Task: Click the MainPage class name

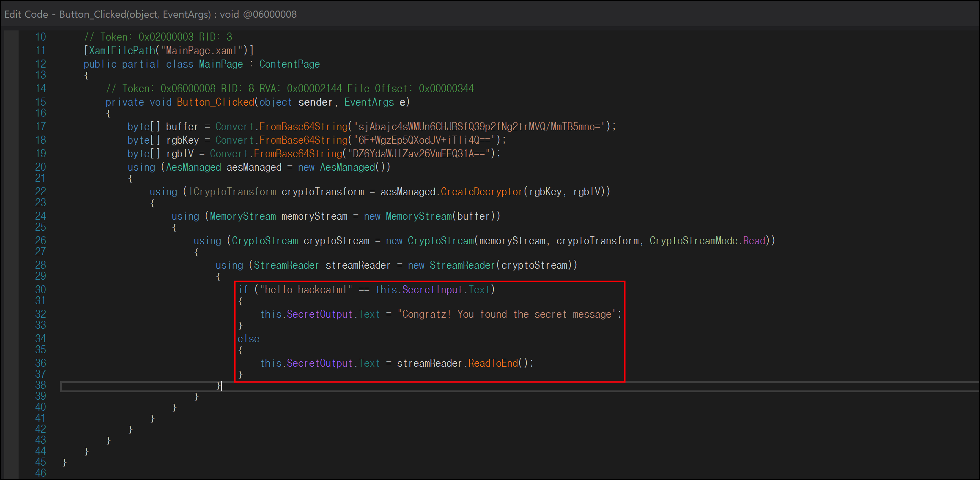Action: click(221, 64)
